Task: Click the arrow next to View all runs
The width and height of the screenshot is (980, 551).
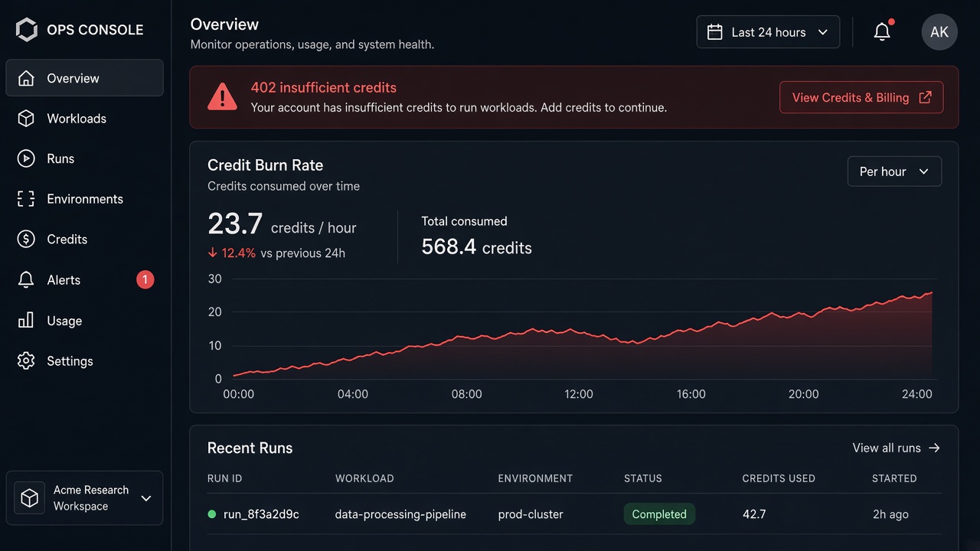Action: pos(934,448)
